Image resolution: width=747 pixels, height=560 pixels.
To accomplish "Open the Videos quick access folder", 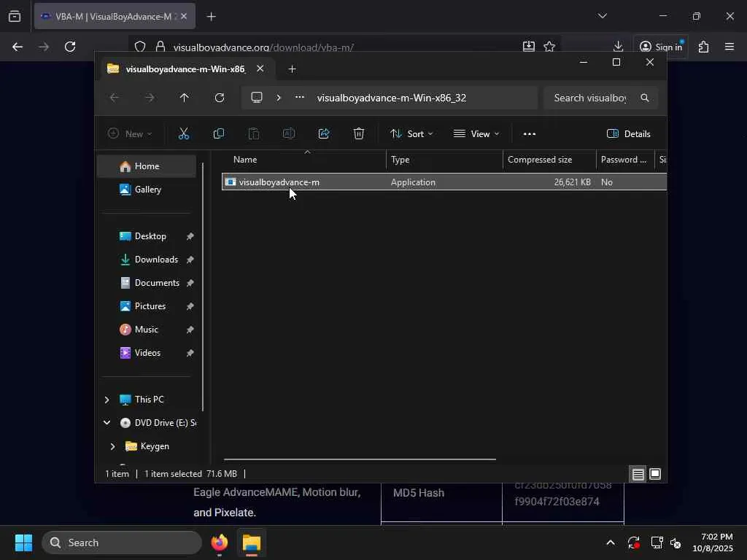I will click(147, 353).
